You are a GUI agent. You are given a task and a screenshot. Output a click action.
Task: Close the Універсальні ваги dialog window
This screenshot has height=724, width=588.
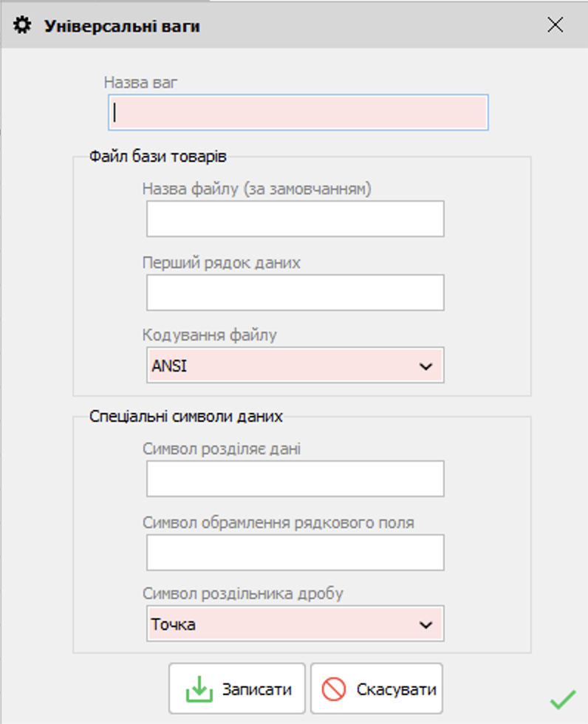pos(555,25)
